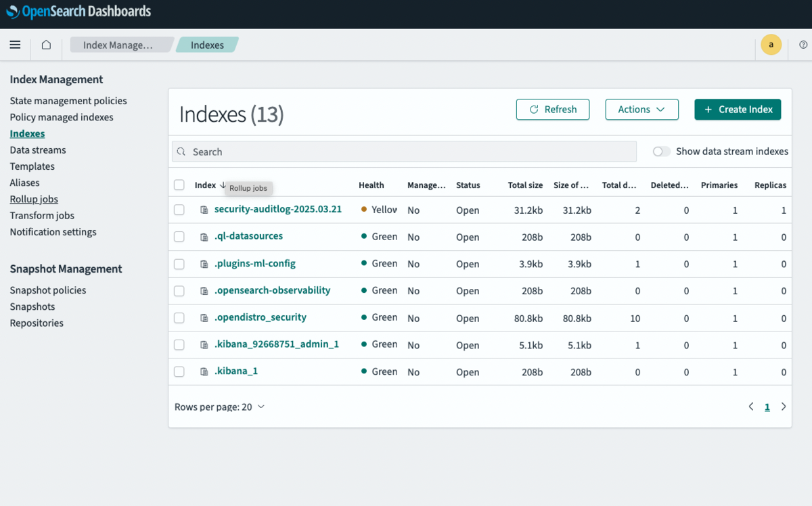
Task: Go to page 1 link
Action: point(767,407)
